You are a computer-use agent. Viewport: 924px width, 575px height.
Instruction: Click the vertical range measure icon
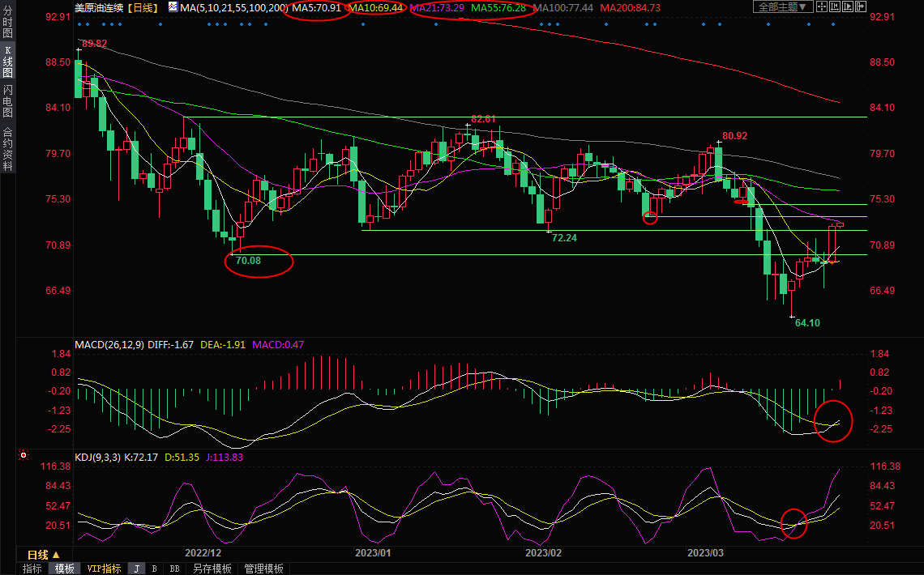pyautogui.click(x=836, y=7)
